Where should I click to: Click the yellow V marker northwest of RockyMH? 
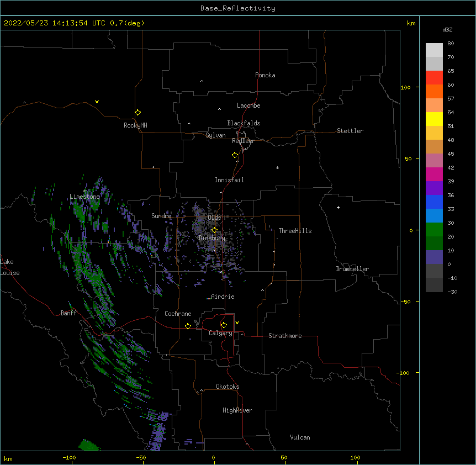pyautogui.click(x=97, y=102)
